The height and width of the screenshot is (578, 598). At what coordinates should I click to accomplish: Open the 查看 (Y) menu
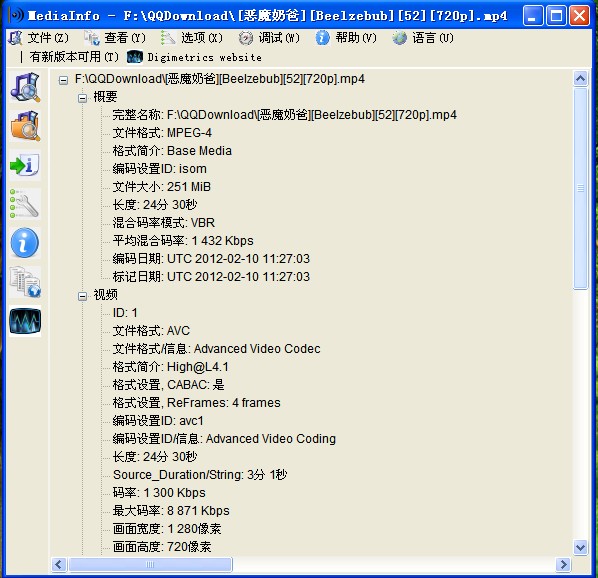pyautogui.click(x=115, y=38)
